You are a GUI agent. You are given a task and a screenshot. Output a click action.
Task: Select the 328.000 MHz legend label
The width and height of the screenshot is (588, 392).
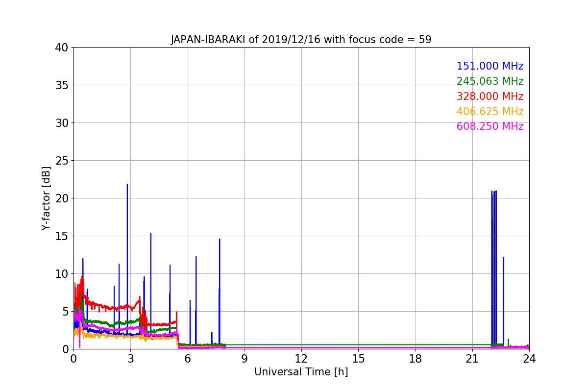(490, 97)
